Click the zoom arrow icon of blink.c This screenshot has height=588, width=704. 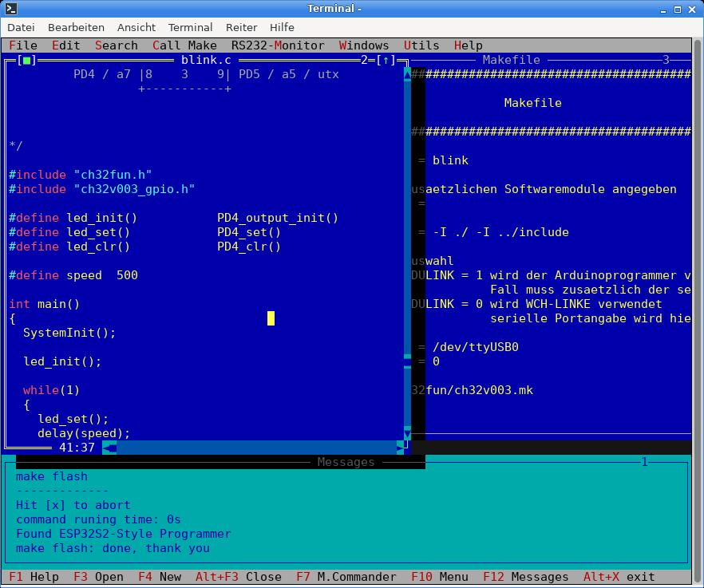point(386,60)
